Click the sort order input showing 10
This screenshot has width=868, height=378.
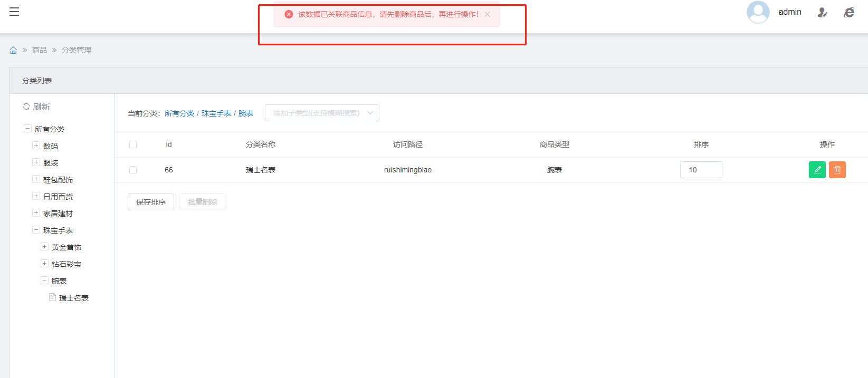701,170
